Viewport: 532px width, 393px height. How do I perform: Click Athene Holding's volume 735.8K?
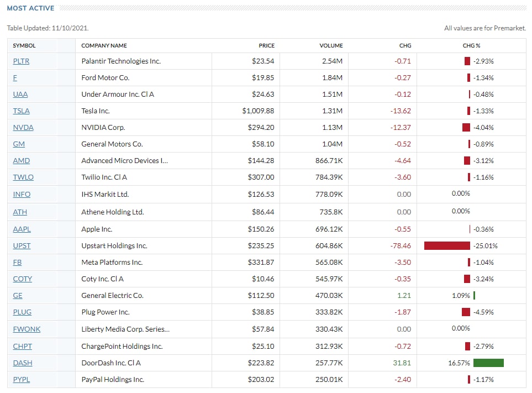point(331,212)
